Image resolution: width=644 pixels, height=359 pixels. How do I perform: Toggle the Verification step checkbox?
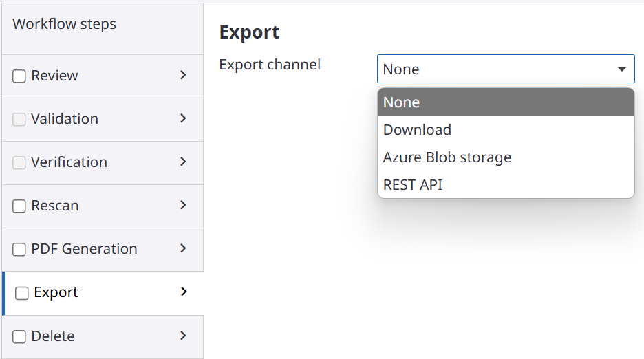(x=19, y=163)
